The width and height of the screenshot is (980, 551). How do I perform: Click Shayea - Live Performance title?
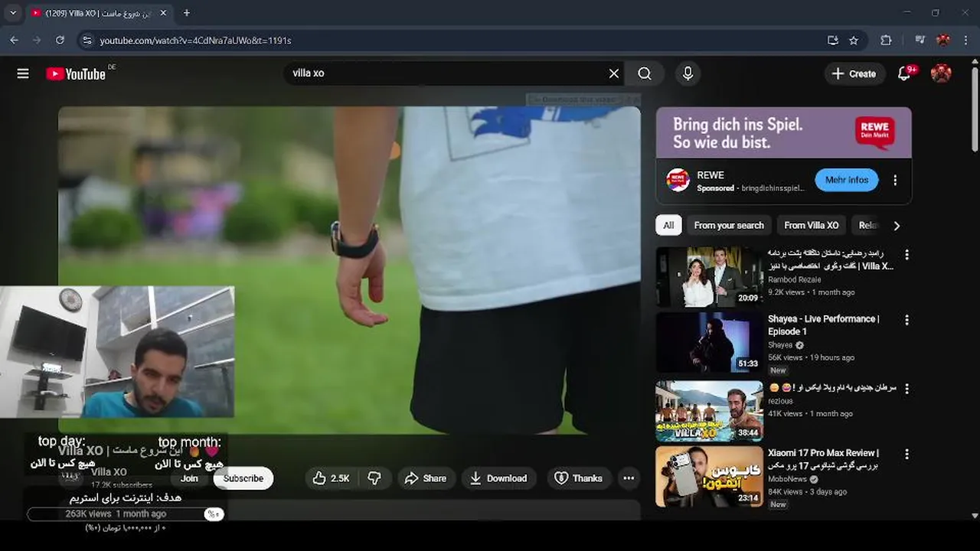(x=823, y=324)
